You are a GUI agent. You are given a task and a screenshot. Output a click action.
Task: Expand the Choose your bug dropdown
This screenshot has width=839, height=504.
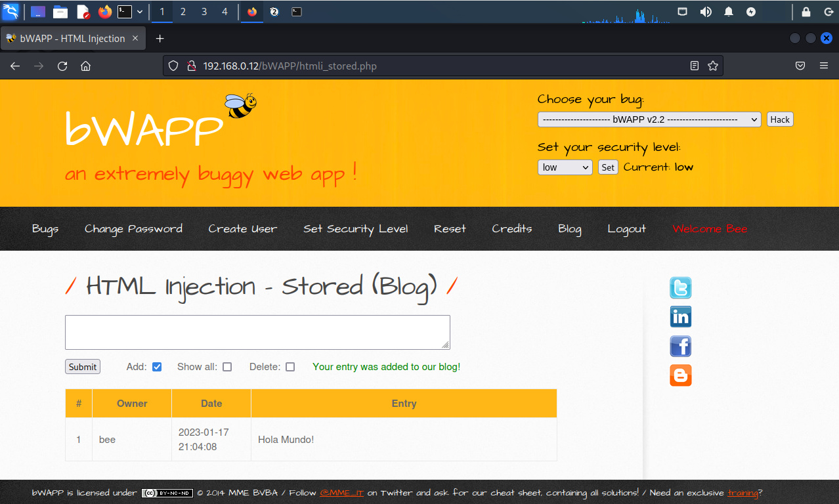coord(649,119)
